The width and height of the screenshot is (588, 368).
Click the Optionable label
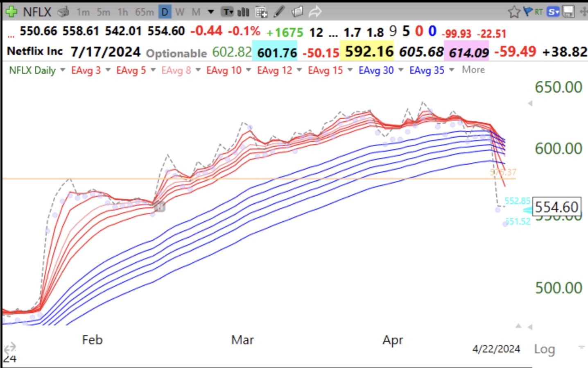click(x=176, y=53)
